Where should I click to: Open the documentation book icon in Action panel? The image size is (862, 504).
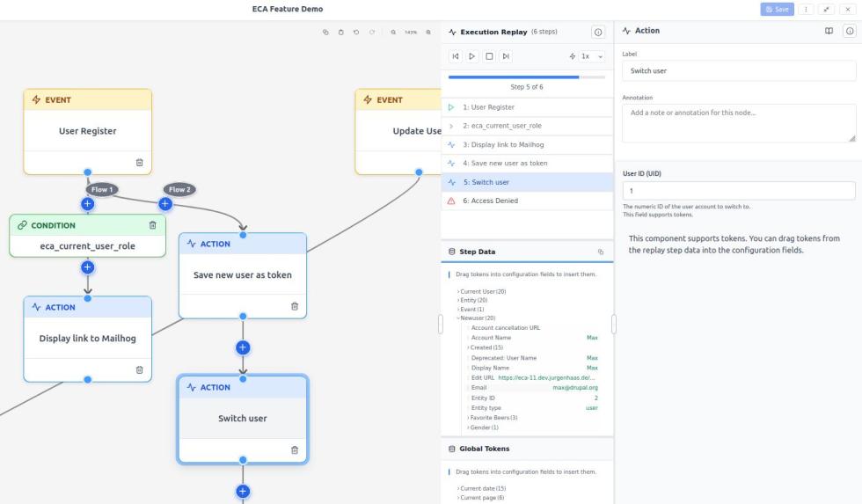829,31
